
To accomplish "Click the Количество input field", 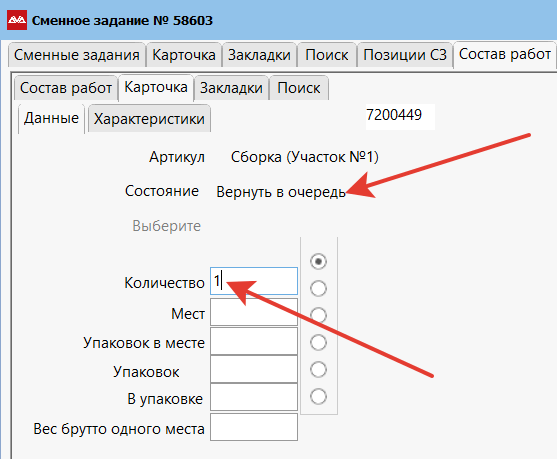I will click(x=254, y=281).
